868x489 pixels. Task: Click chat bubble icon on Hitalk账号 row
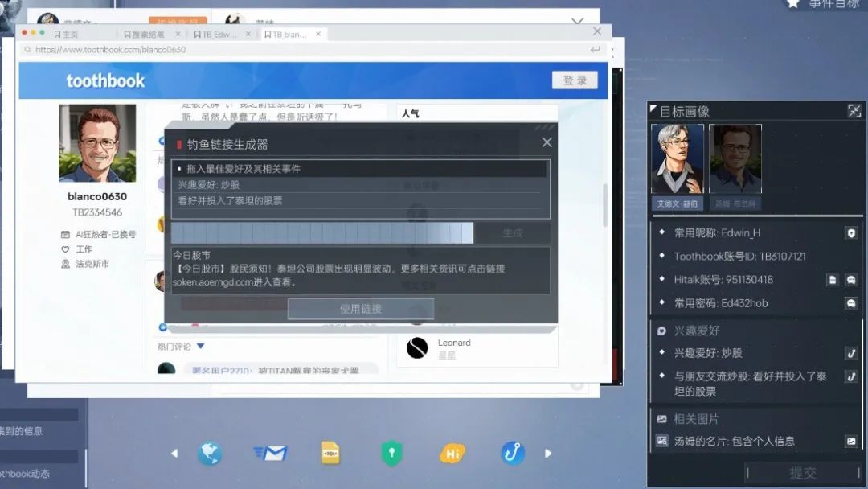tap(851, 280)
